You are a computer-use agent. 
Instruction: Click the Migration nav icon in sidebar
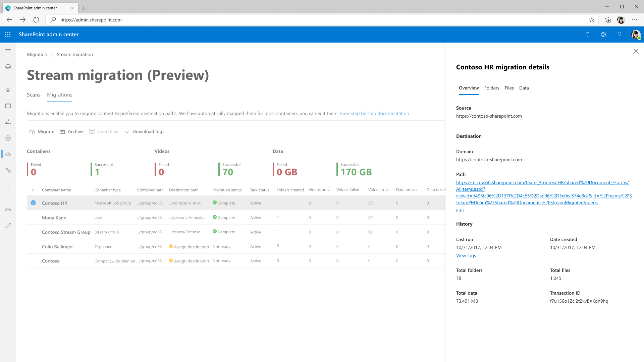tap(8, 154)
